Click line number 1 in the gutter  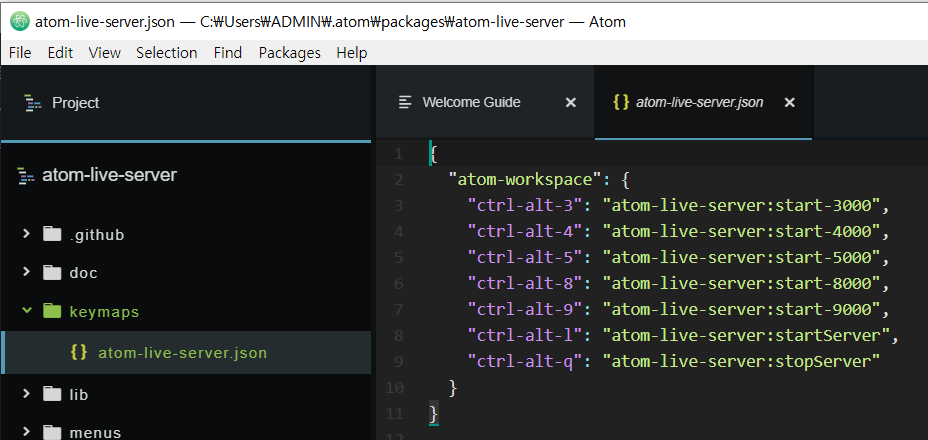tap(398, 155)
